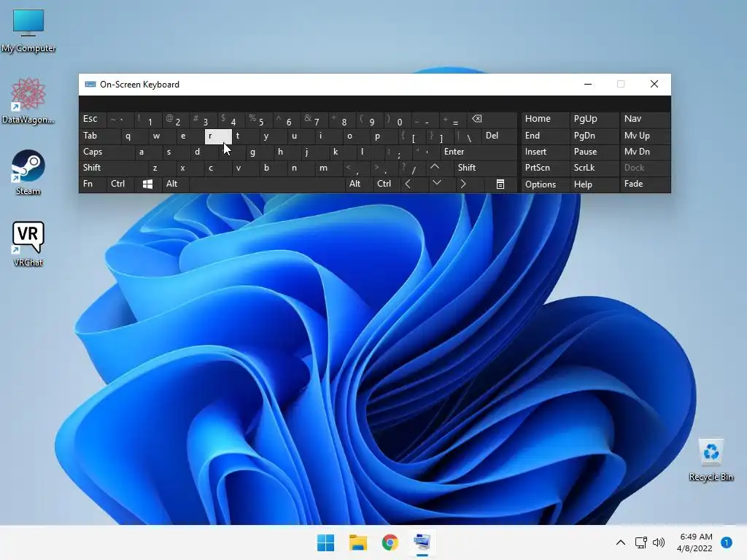Toggle the left Ctrl key

(119, 184)
